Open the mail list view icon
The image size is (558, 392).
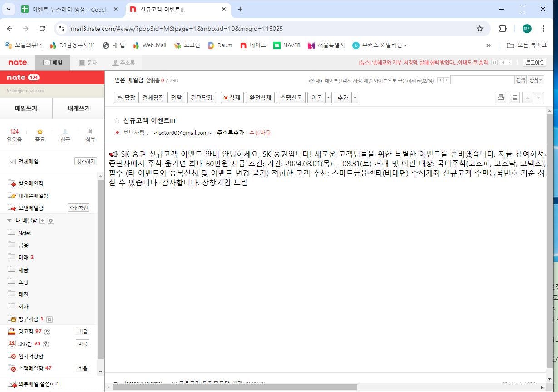coord(514,97)
